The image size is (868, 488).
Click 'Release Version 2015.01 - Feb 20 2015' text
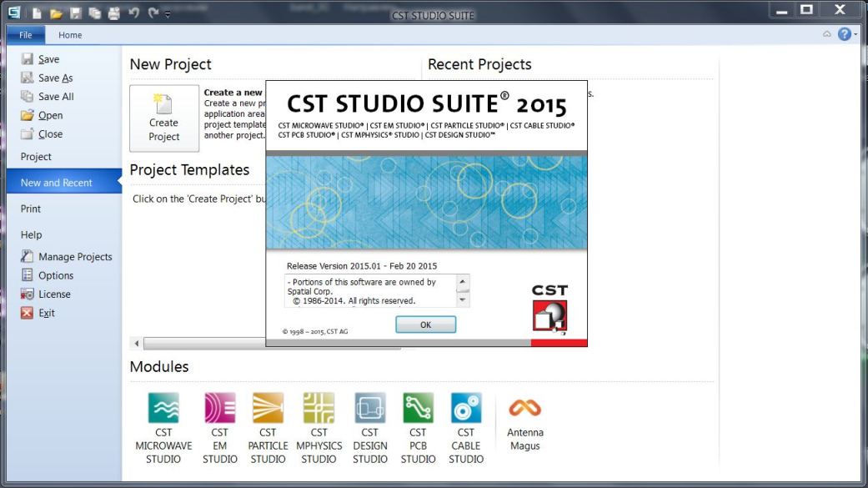(x=362, y=266)
